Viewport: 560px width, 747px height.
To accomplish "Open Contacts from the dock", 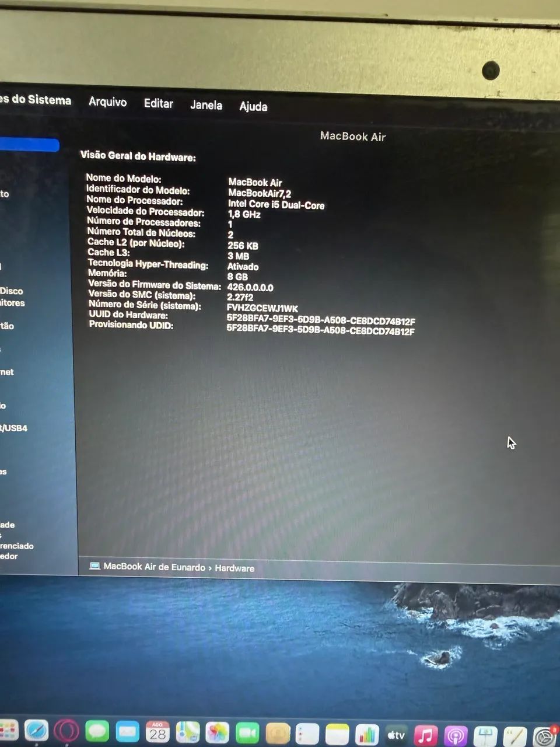I will point(278,734).
